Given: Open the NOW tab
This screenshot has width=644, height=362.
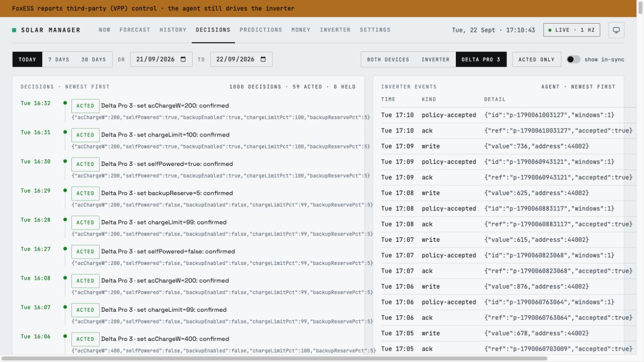Looking at the screenshot, I should 105,30.
